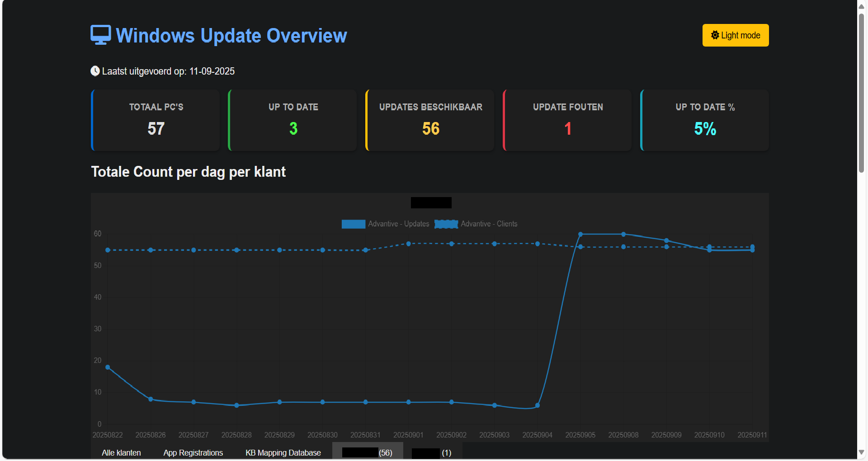This screenshot has height=461, width=868.
Task: Click the Totaal PC's stat card
Action: click(156, 120)
